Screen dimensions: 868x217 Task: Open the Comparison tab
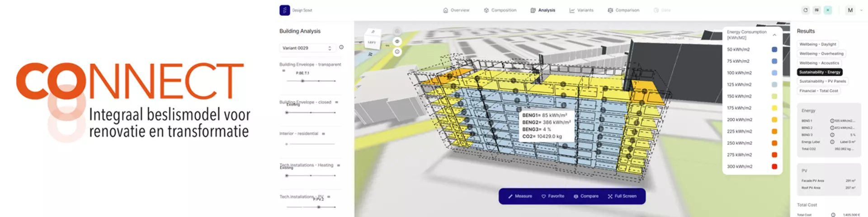point(623,10)
